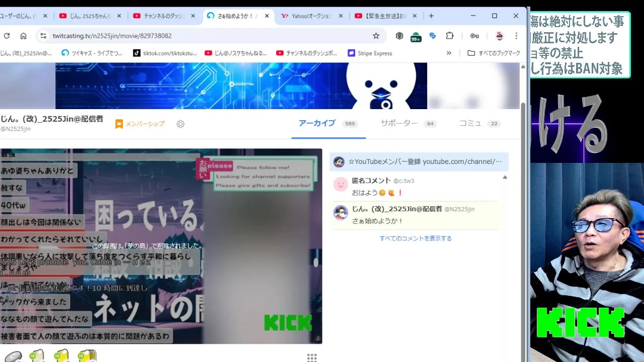Click じん。(改) commenter avatar
Image resolution: width=644 pixels, height=362 pixels.
pyautogui.click(x=341, y=213)
